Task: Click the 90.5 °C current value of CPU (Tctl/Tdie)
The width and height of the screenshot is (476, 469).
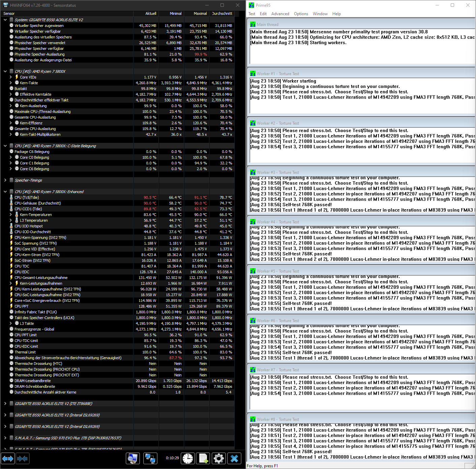Action: point(150,197)
